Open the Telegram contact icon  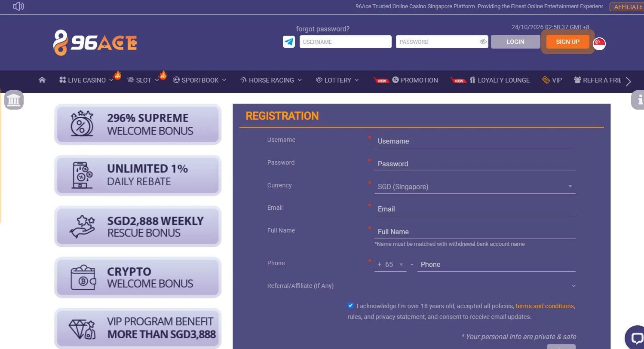pyautogui.click(x=289, y=42)
